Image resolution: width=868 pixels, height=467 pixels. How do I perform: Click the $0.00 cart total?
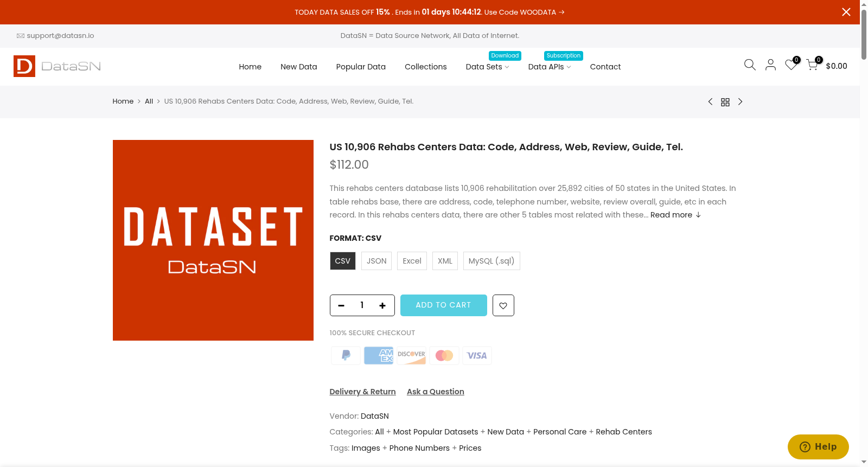837,66
